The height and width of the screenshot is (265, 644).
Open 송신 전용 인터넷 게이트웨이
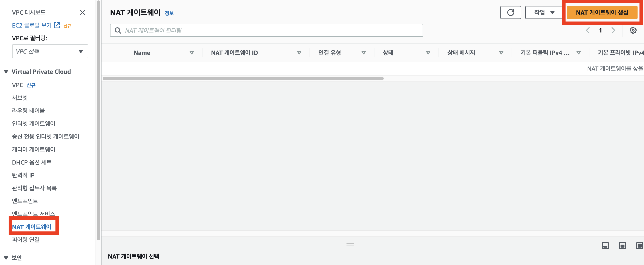click(x=46, y=136)
